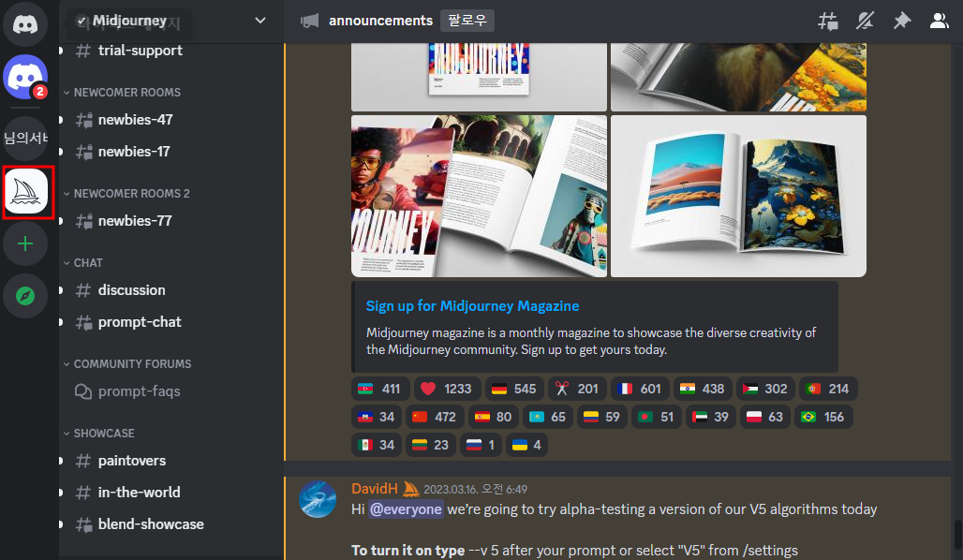
Task: Toggle the Brazil flag reaction 156
Action: [x=823, y=417]
